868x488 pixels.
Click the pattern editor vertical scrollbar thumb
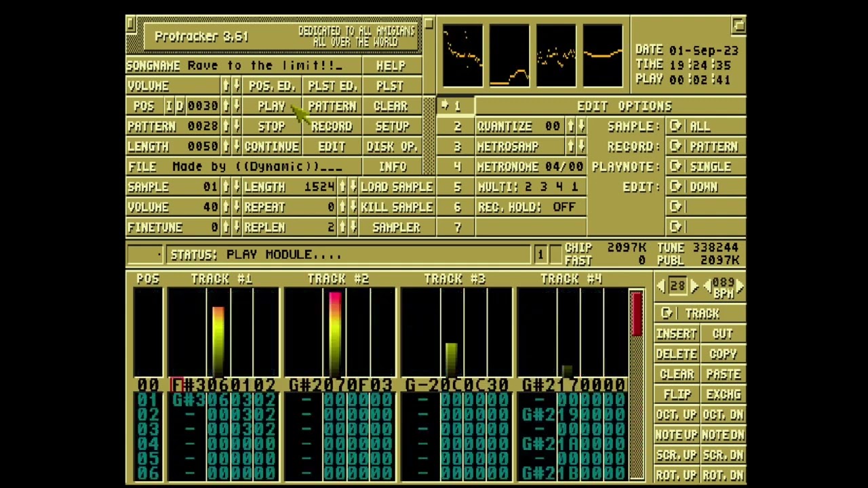tap(637, 314)
